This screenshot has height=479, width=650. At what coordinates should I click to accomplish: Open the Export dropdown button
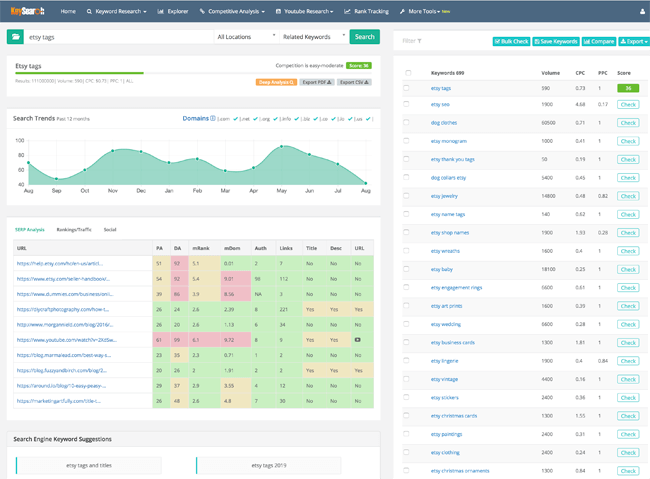point(632,41)
